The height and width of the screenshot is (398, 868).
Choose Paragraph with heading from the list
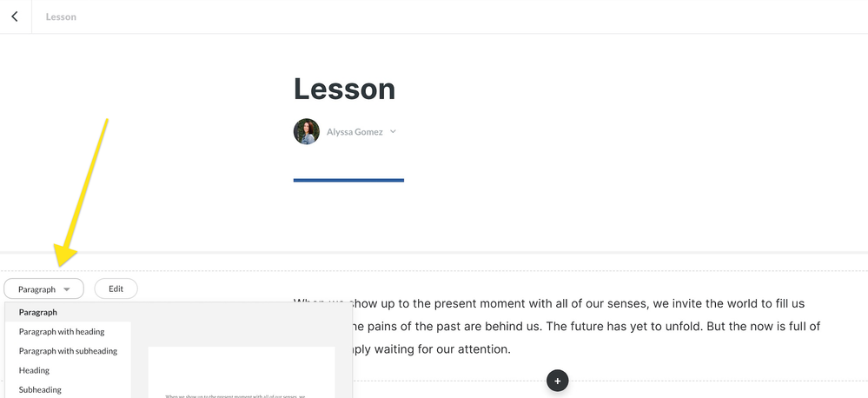62,331
